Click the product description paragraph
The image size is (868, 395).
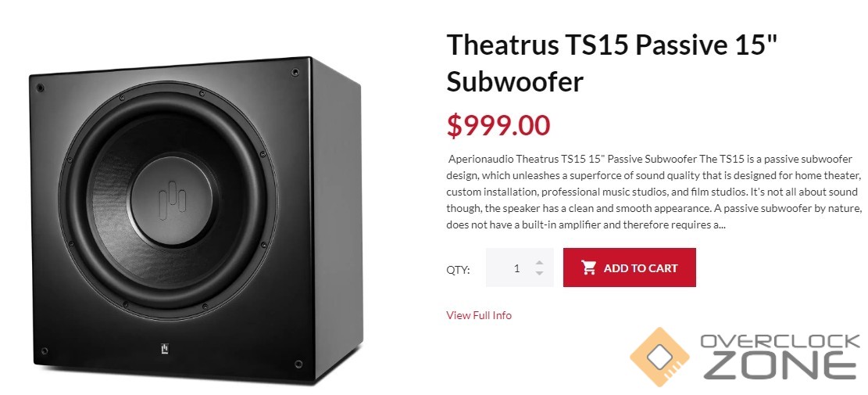click(x=653, y=192)
